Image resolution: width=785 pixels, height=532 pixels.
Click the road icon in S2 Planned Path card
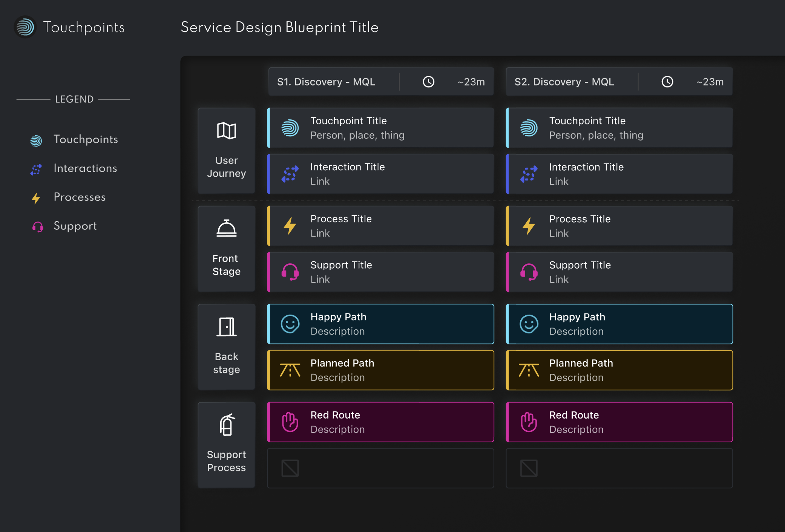coord(529,370)
